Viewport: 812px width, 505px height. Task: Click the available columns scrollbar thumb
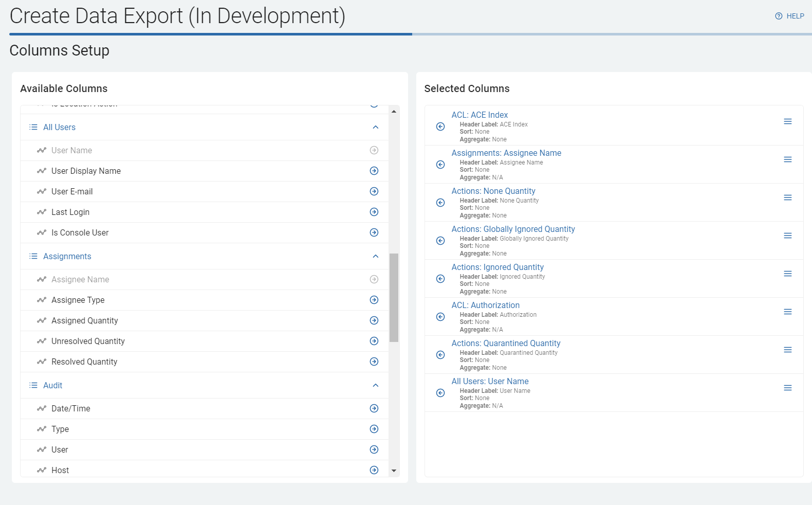coord(394,297)
